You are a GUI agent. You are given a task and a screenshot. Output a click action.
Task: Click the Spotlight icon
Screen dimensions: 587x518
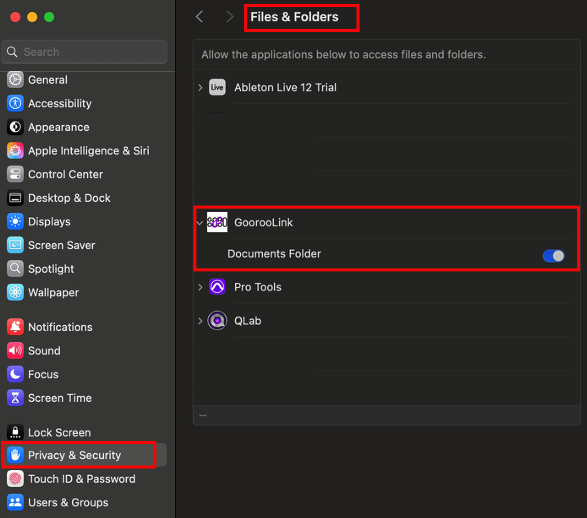[x=15, y=269]
